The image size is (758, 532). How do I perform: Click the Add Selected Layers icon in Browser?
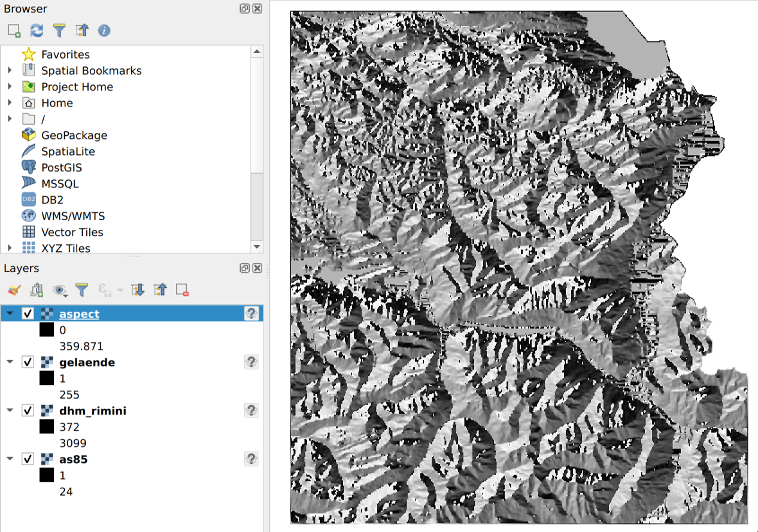tap(14, 30)
